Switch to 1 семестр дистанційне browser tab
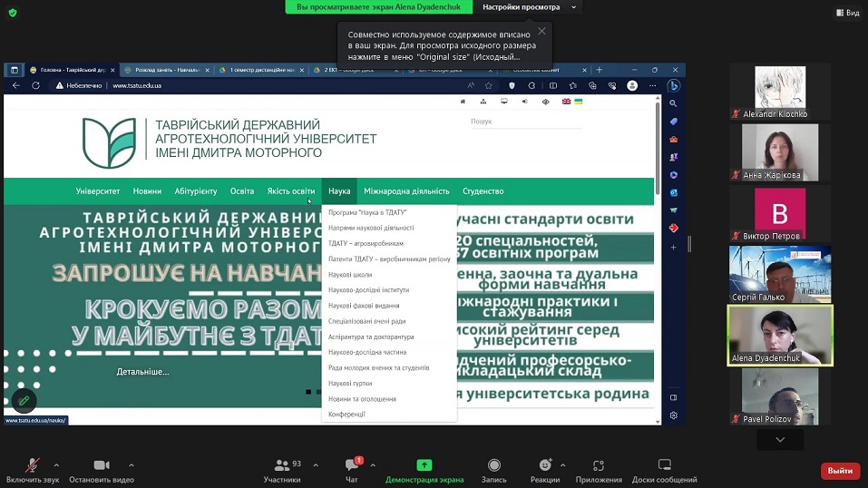 [261, 70]
